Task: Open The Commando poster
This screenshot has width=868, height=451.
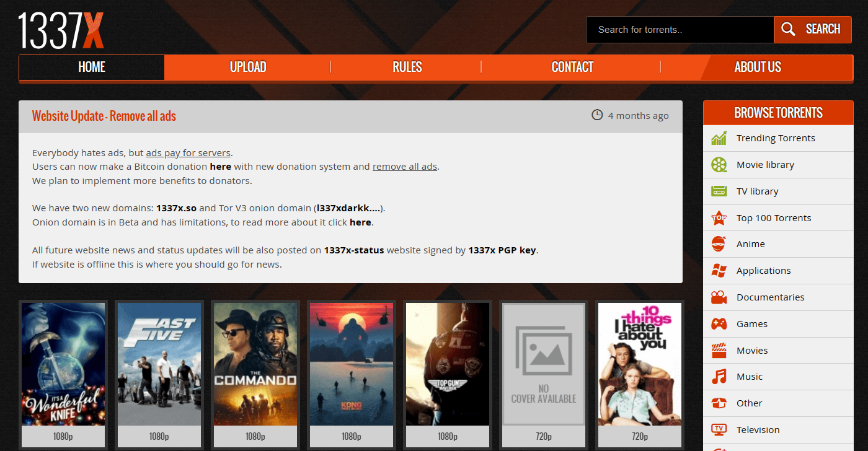Action: click(x=255, y=364)
